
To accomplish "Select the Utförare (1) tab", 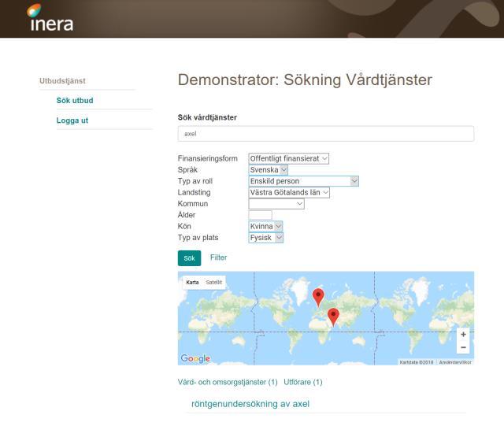I will [x=302, y=382].
